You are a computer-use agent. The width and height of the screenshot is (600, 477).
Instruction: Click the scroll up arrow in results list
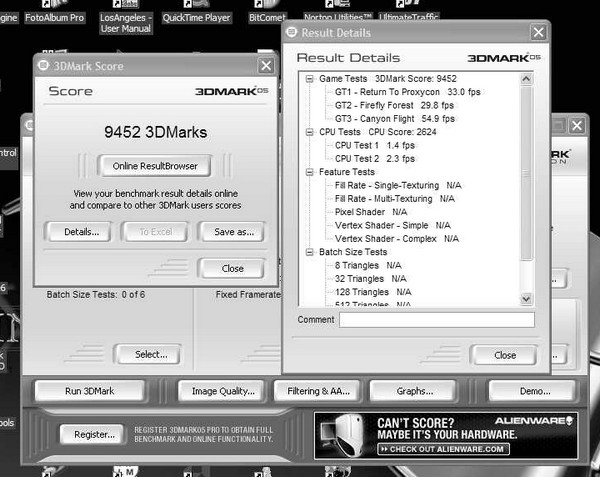click(x=526, y=79)
